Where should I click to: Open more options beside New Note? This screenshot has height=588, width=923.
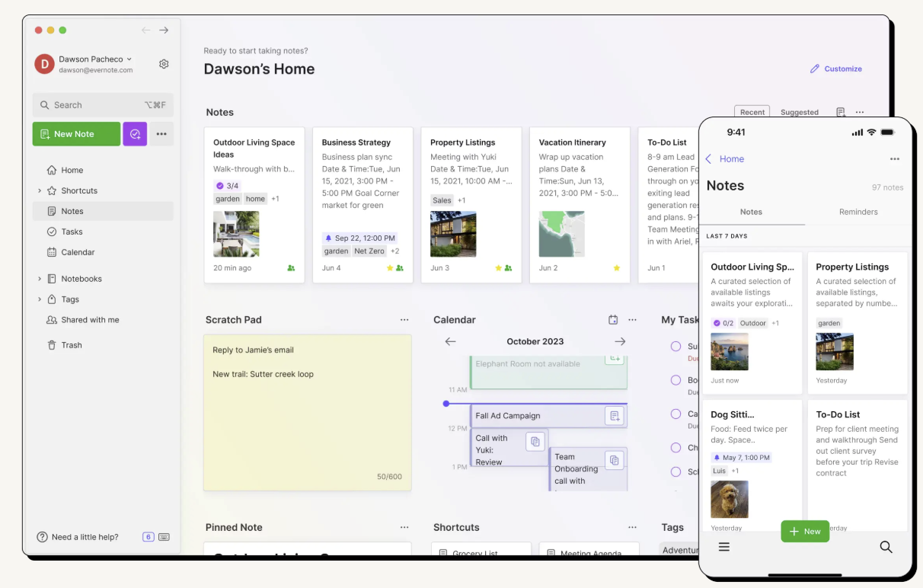(161, 134)
